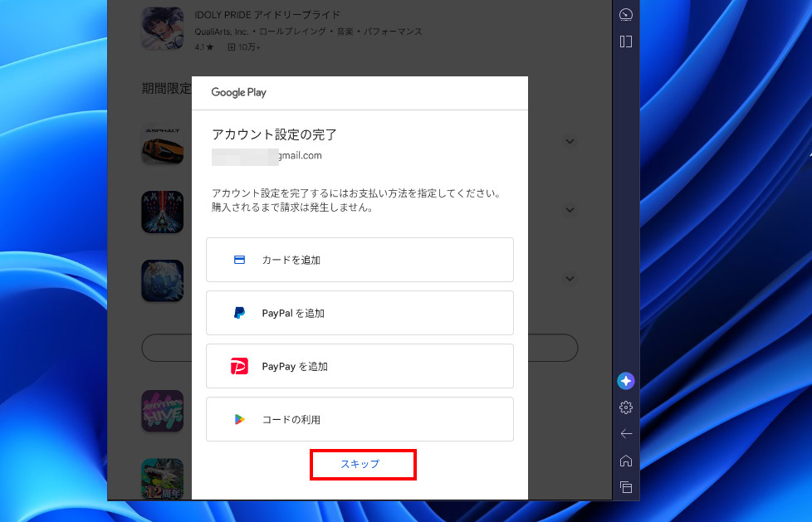Screen dimensions: 812x522
Task: Open the shark 12周年 game icon
Action: coord(163,479)
